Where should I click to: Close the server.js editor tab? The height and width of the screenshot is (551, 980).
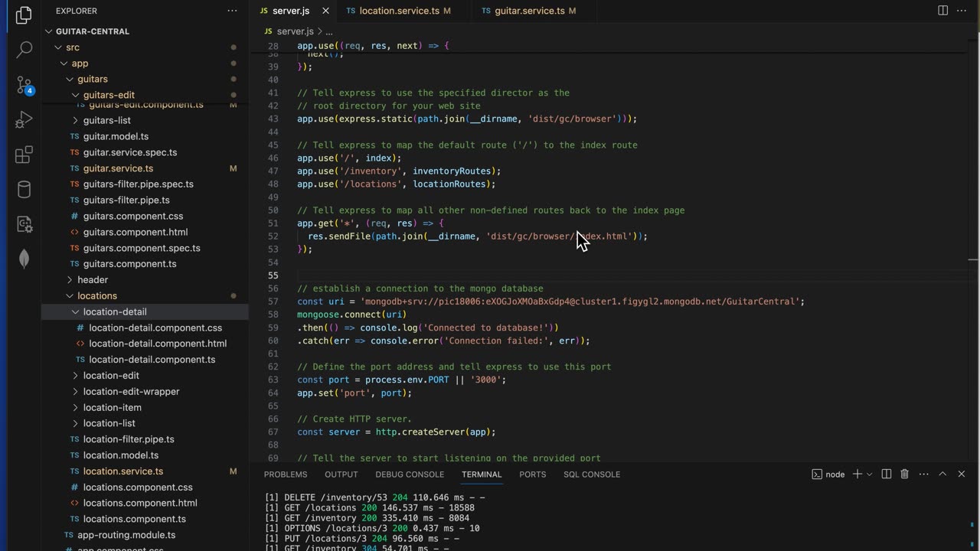[325, 11]
